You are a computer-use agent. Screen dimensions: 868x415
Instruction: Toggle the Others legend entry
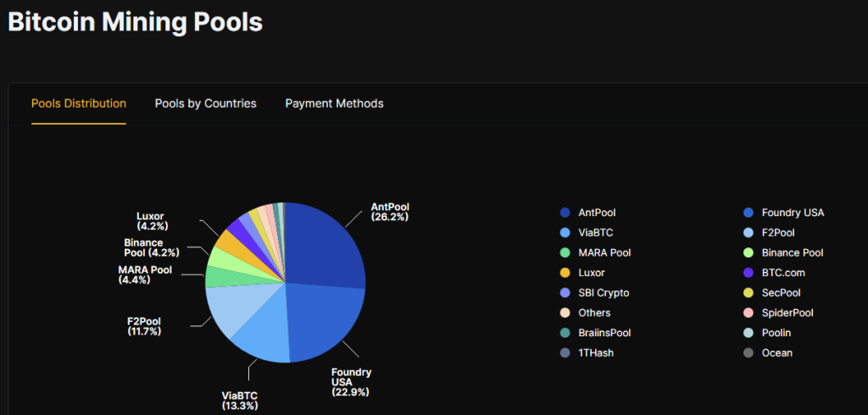point(594,313)
